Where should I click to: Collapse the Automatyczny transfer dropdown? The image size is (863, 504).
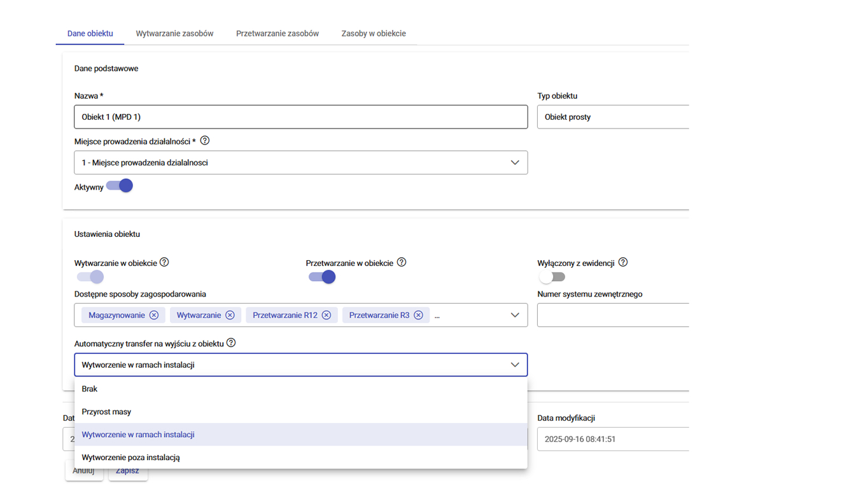(x=515, y=365)
